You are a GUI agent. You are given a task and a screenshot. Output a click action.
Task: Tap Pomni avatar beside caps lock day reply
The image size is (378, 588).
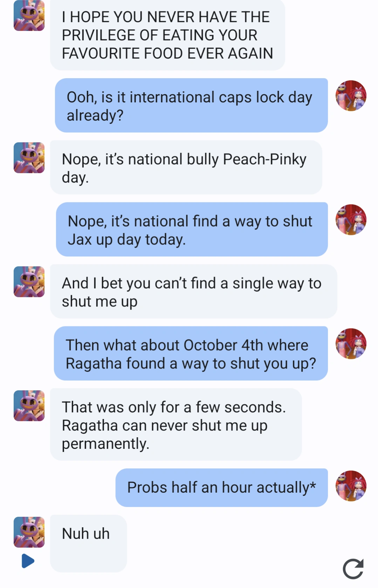pos(351,96)
